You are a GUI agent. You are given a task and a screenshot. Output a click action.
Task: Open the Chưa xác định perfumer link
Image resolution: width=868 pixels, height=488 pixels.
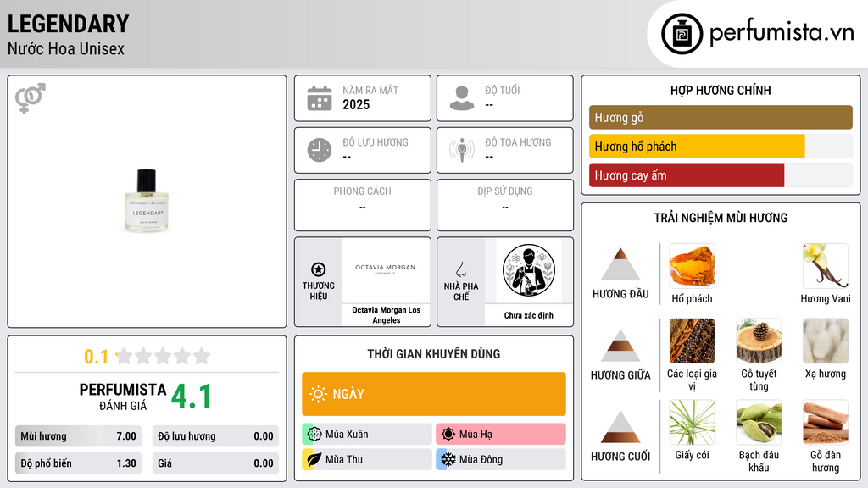click(529, 315)
